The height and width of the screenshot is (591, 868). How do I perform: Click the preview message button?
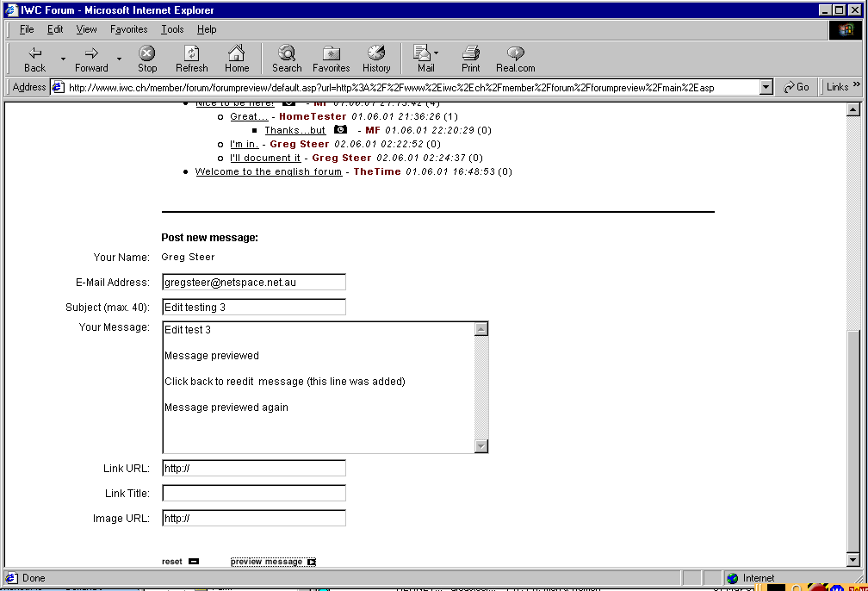tap(274, 561)
